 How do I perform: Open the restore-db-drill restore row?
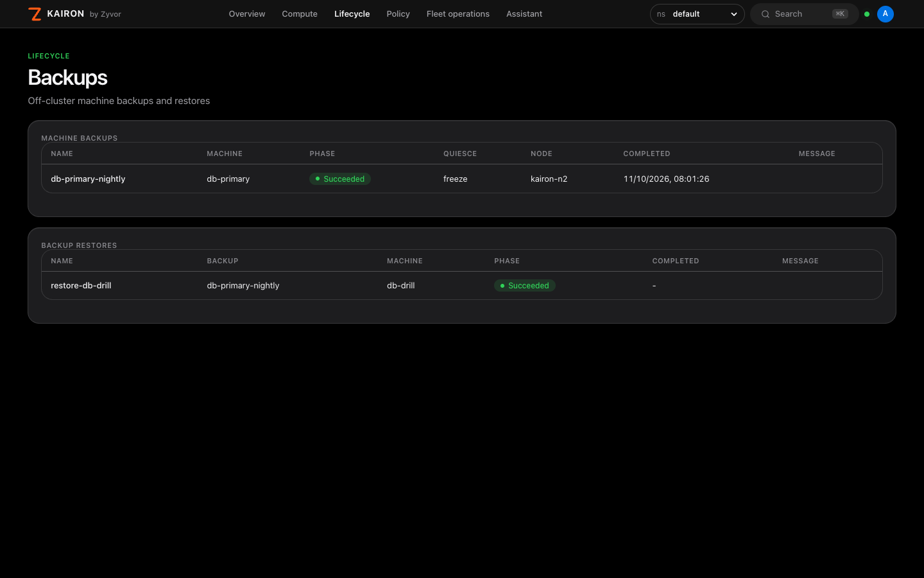(462, 286)
